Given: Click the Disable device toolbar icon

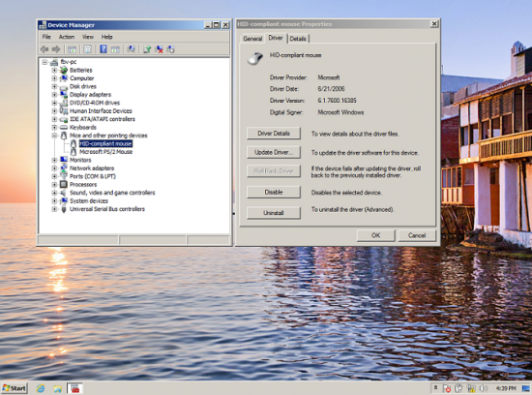Looking at the screenshot, I should 170,49.
